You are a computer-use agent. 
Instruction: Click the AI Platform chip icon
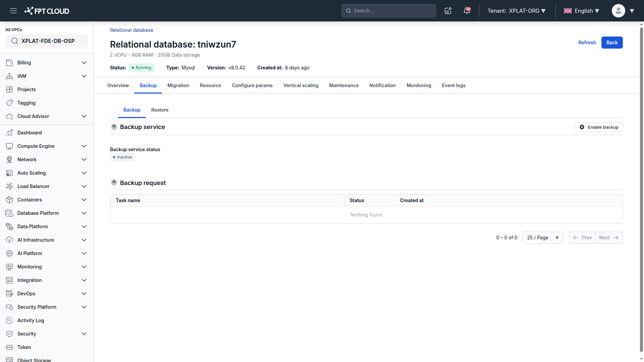click(9, 253)
